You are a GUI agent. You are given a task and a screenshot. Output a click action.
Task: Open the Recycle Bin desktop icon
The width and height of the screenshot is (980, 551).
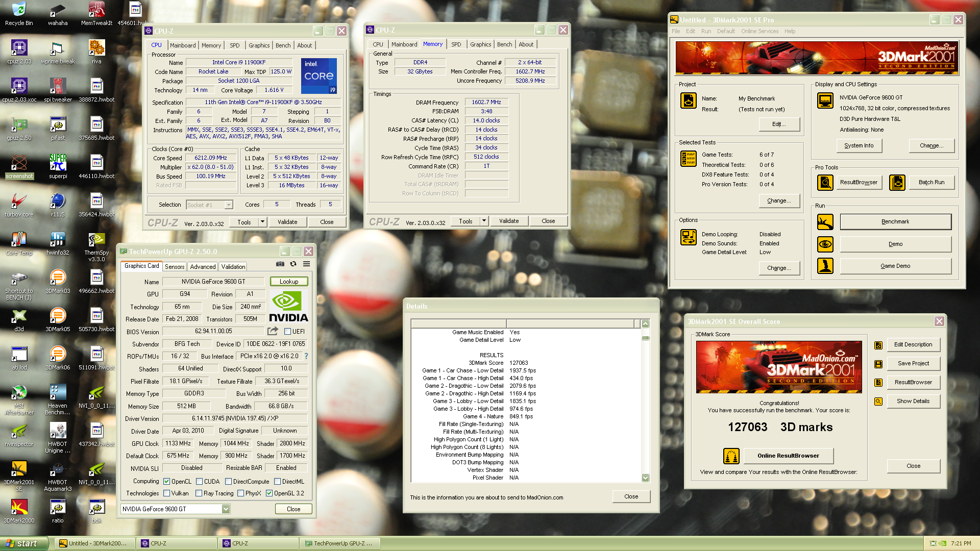(19, 14)
